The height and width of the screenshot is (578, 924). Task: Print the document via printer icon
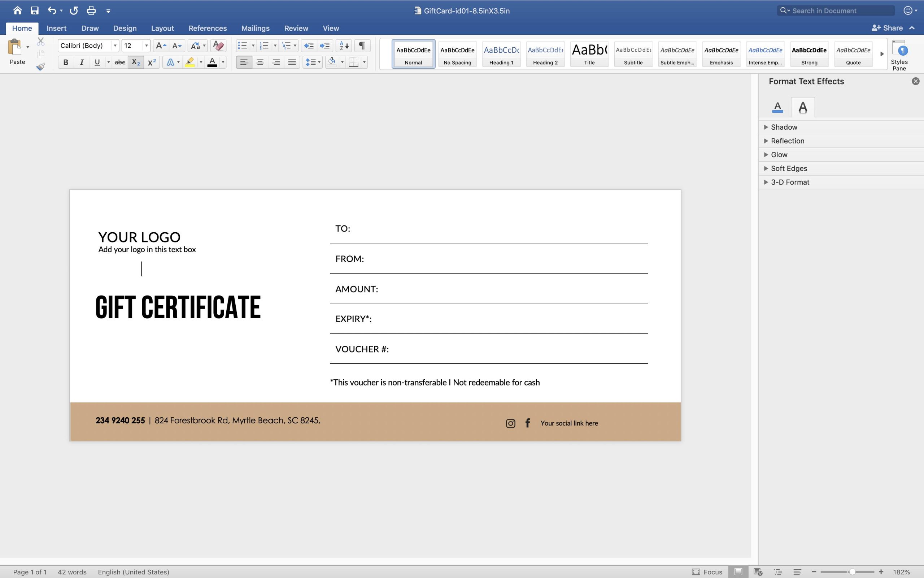[91, 10]
